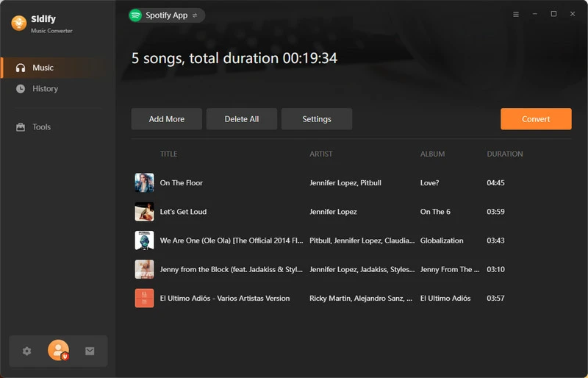
Task: Click the orange Convert button
Action: click(x=536, y=119)
